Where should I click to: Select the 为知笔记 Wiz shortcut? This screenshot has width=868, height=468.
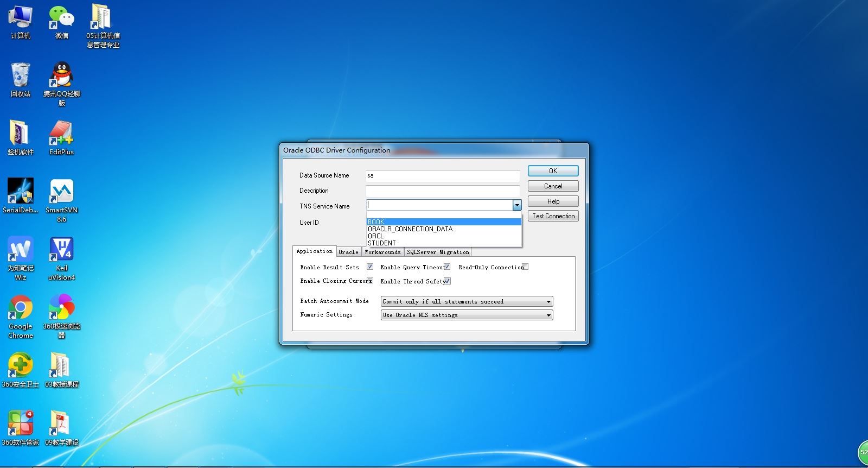21,258
